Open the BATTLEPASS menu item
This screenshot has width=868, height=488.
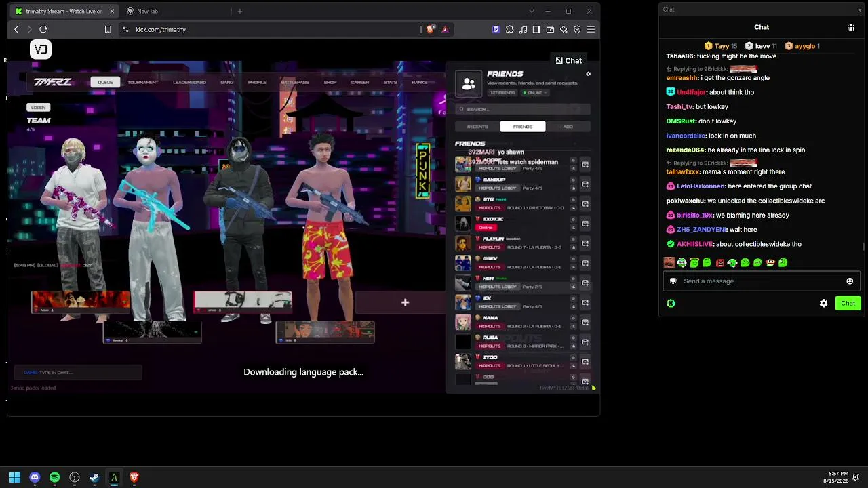click(x=295, y=82)
